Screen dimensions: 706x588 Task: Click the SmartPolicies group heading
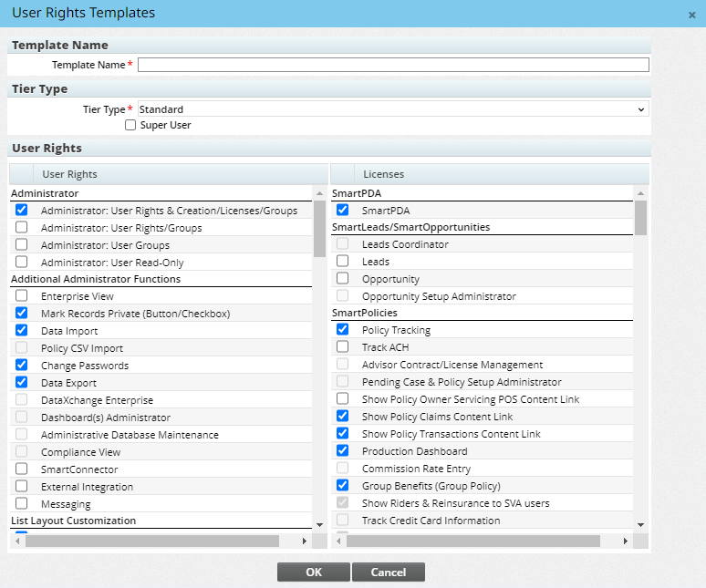point(364,313)
